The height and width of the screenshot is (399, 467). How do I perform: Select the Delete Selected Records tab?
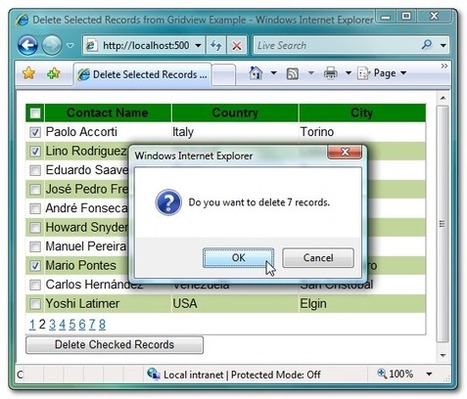(x=142, y=74)
